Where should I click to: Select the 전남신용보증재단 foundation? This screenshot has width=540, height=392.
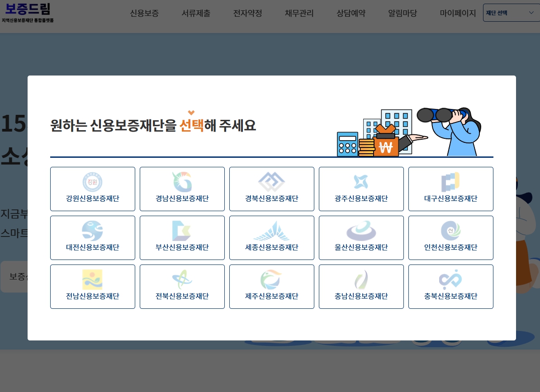click(x=92, y=286)
